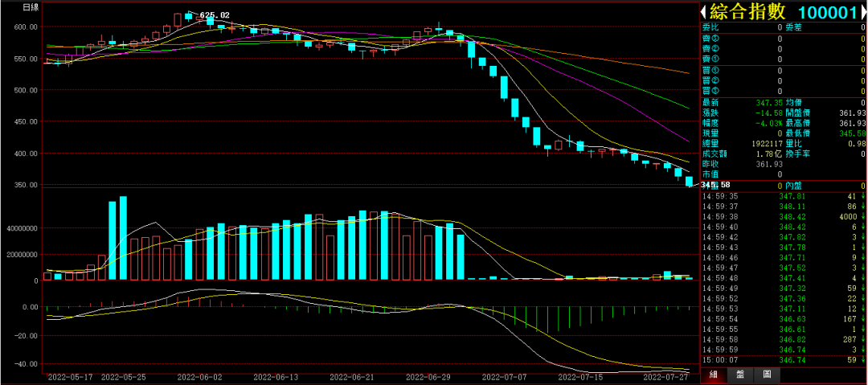Select the 14:59:40 tick row

784,227
